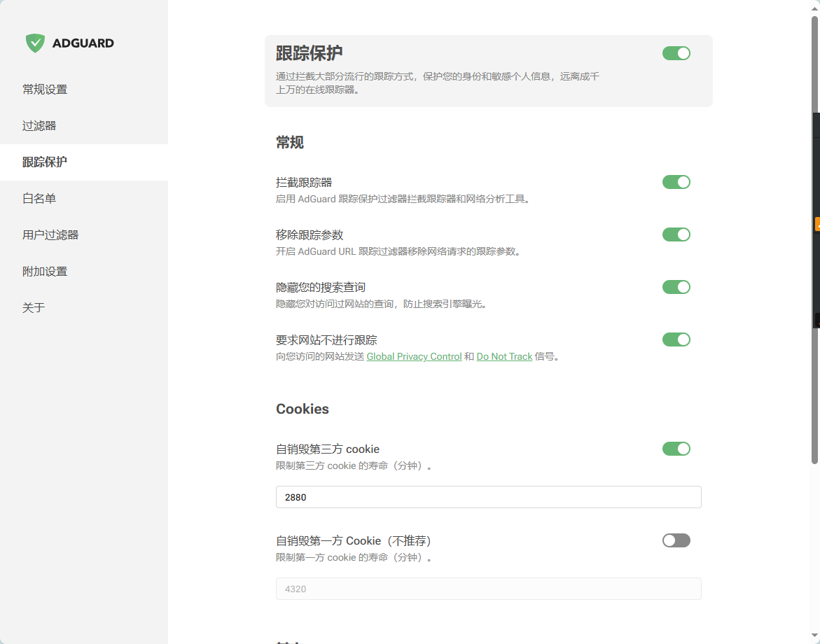The width and height of the screenshot is (820, 644).
Task: Click the 隐藏您的搜索查询 setting label
Action: [x=321, y=288]
